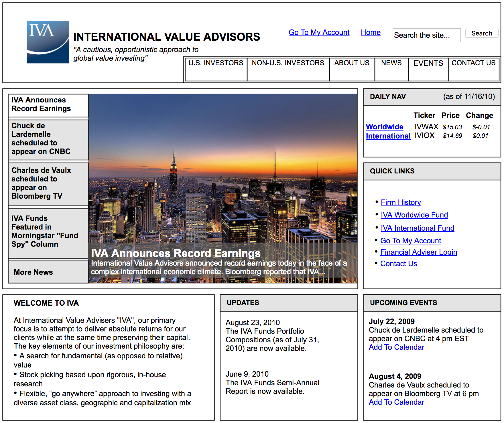Open the U.S. Investors menu tab
Image resolution: width=504 pixels, height=423 pixels.
coord(216,70)
